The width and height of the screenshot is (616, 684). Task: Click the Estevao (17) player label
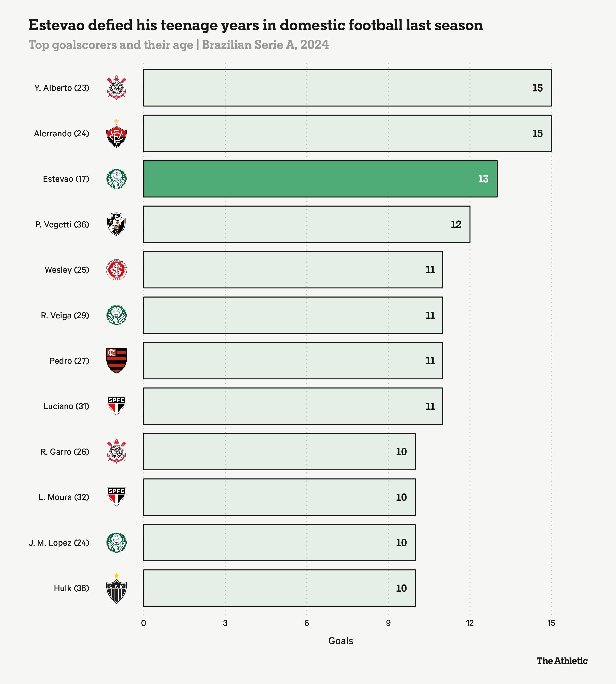(x=66, y=179)
